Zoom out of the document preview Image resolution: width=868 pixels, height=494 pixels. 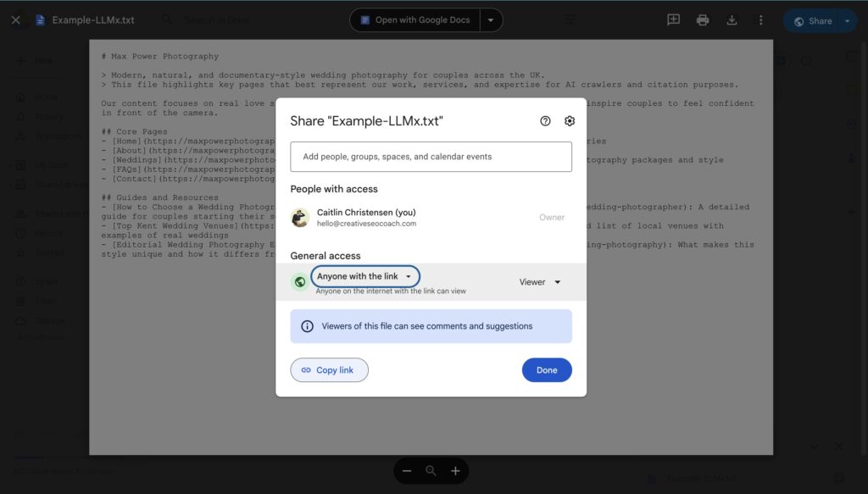tap(407, 470)
